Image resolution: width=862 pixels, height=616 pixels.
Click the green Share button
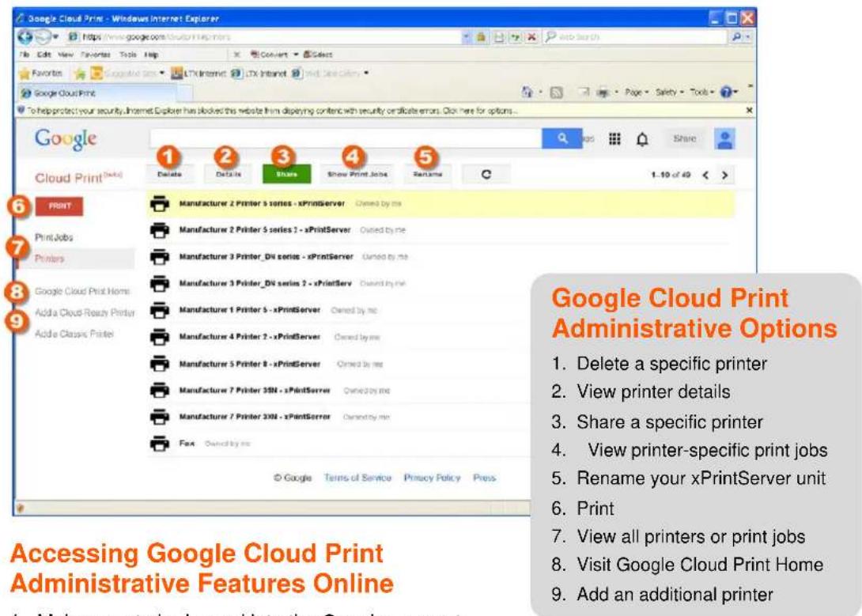286,174
